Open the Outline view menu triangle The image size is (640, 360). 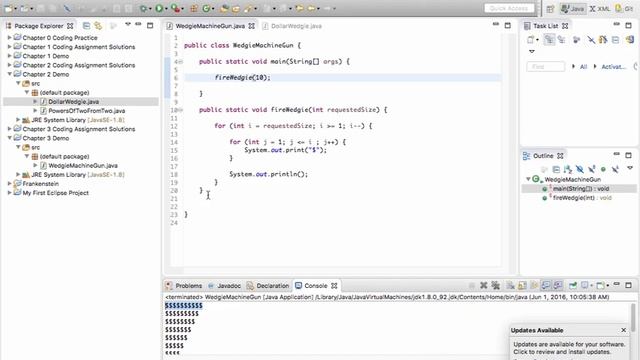[630, 168]
